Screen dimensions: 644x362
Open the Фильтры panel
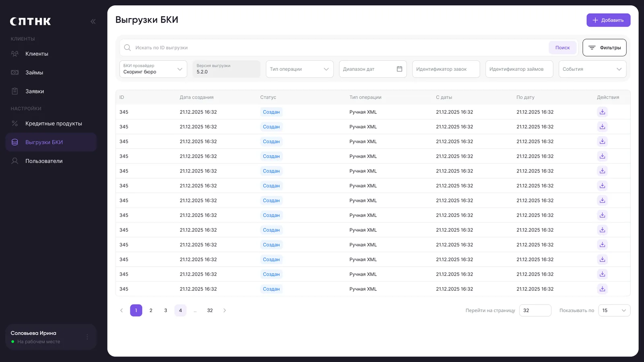605,47
